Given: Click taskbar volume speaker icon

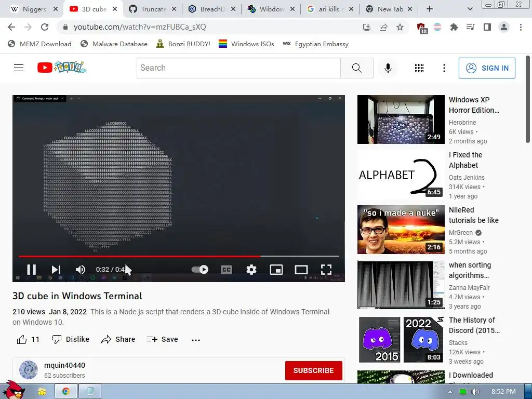Looking at the screenshot, I should [x=475, y=392].
